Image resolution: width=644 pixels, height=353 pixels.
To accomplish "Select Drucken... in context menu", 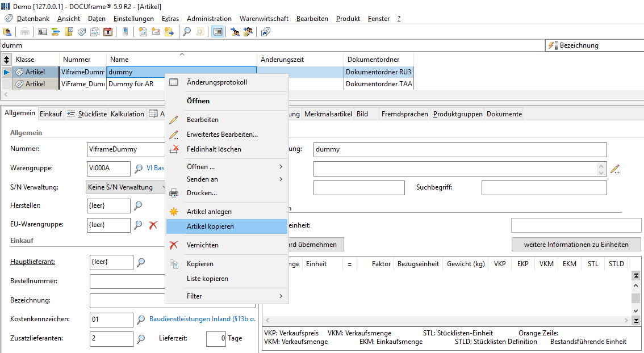I will point(227,193).
